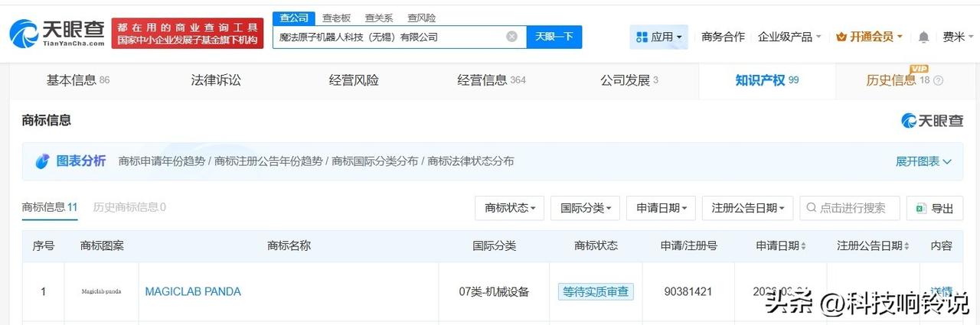Click the notification bell icon
The image size is (980, 325).
923,37
